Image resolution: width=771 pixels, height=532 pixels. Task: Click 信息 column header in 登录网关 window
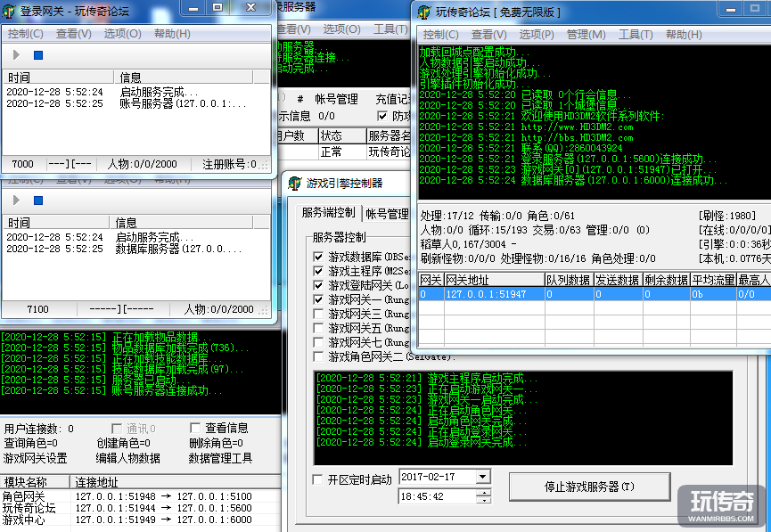click(x=185, y=78)
